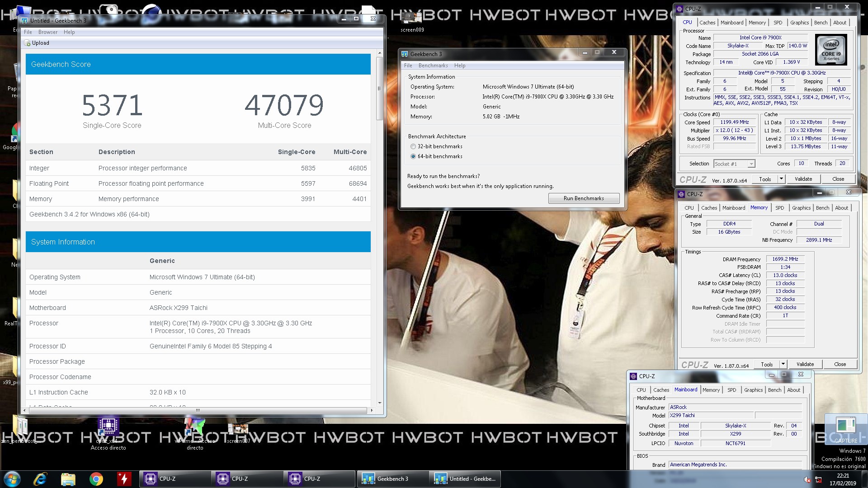The height and width of the screenshot is (488, 868).
Task: Click Validate in CPU-Z Memory window
Action: [x=805, y=364]
